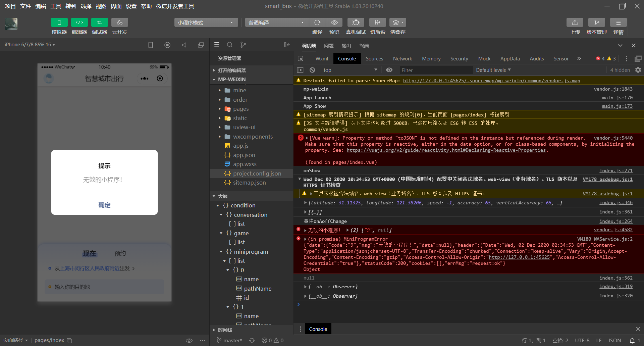Image resolution: width=644 pixels, height=346 pixels.
Task: Show more devtools tabs chevron
Action: pyautogui.click(x=579, y=58)
